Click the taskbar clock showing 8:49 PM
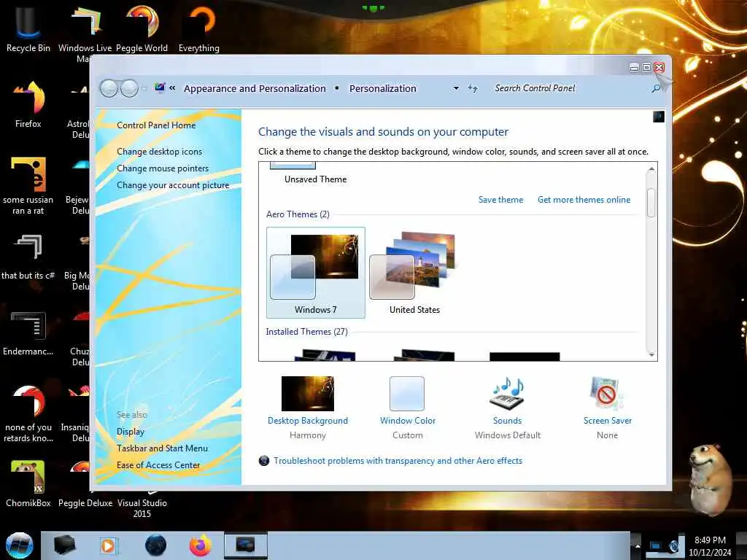 710,545
